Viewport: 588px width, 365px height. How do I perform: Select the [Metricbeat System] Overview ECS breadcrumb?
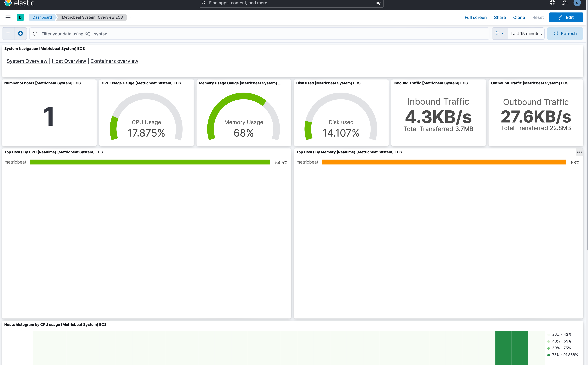point(91,17)
